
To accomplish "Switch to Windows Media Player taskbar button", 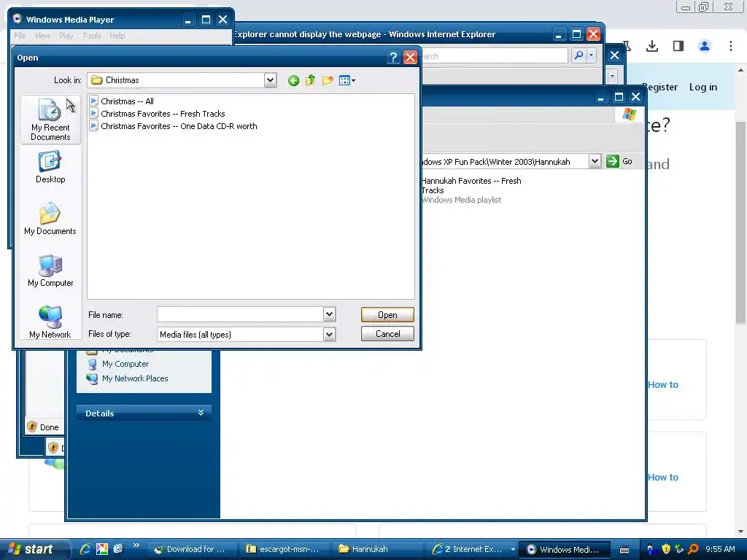I will [x=565, y=549].
